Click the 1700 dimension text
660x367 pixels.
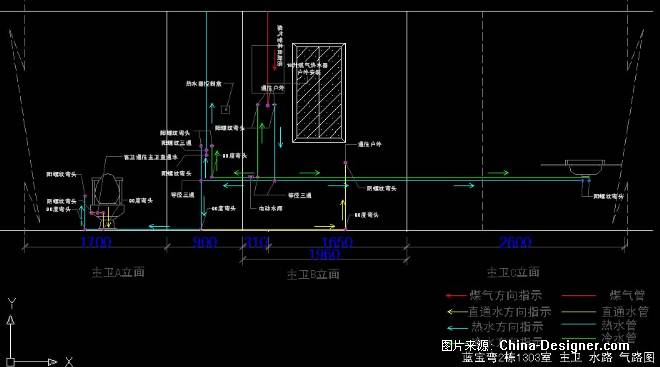tap(96, 242)
